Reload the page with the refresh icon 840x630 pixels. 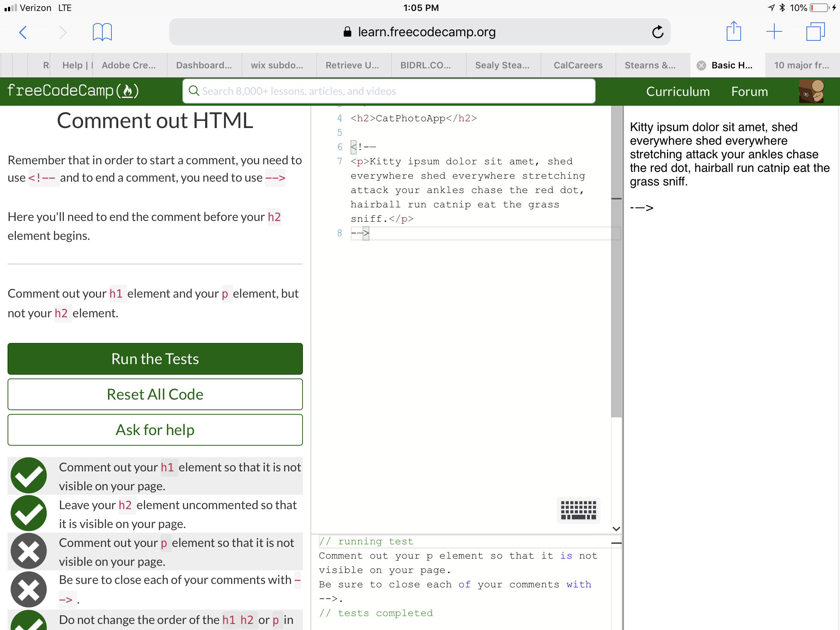point(657,32)
